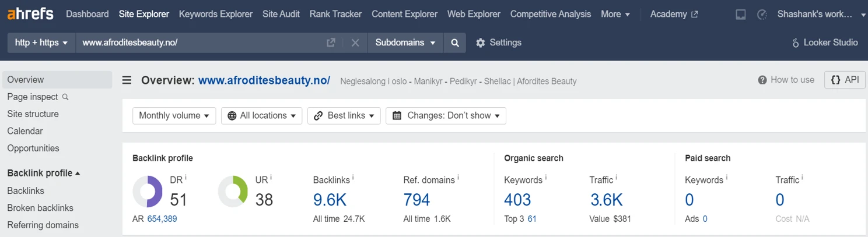Open the protocol http + https dropdown

[41, 43]
